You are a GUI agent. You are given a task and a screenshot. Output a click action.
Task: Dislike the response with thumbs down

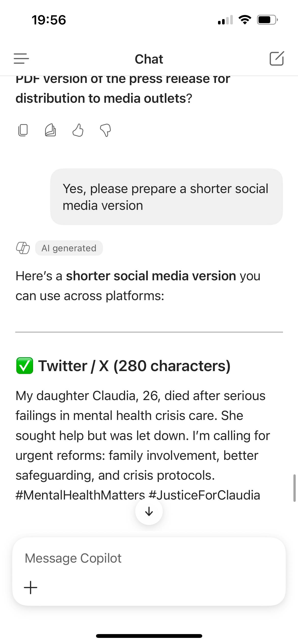(105, 130)
